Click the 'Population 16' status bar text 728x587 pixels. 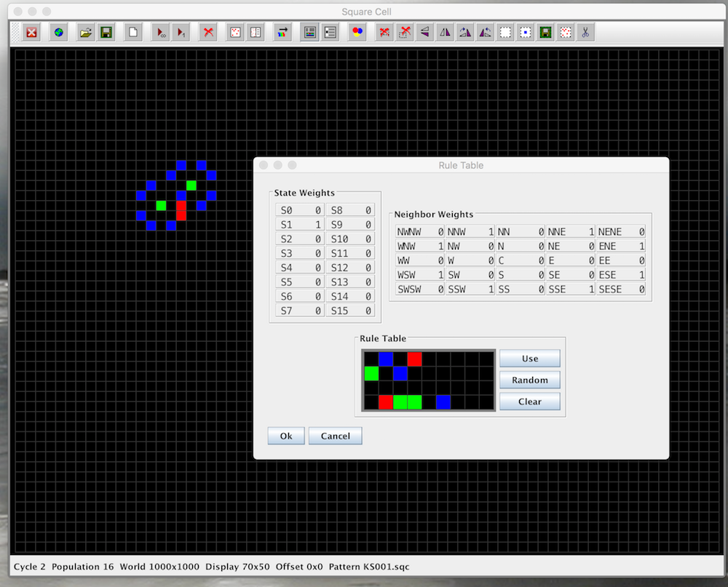pyautogui.click(x=83, y=567)
